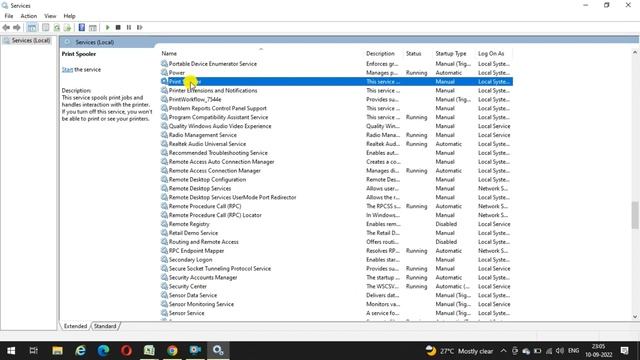Viewport: 640px width, 360px height.
Task: Select the PrintWorkflow_7344e service icon
Action: click(x=164, y=99)
